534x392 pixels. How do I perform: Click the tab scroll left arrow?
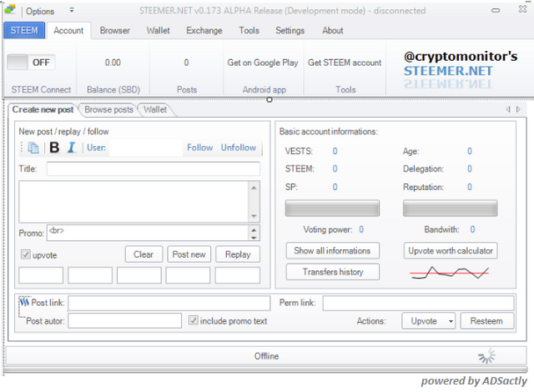point(508,109)
